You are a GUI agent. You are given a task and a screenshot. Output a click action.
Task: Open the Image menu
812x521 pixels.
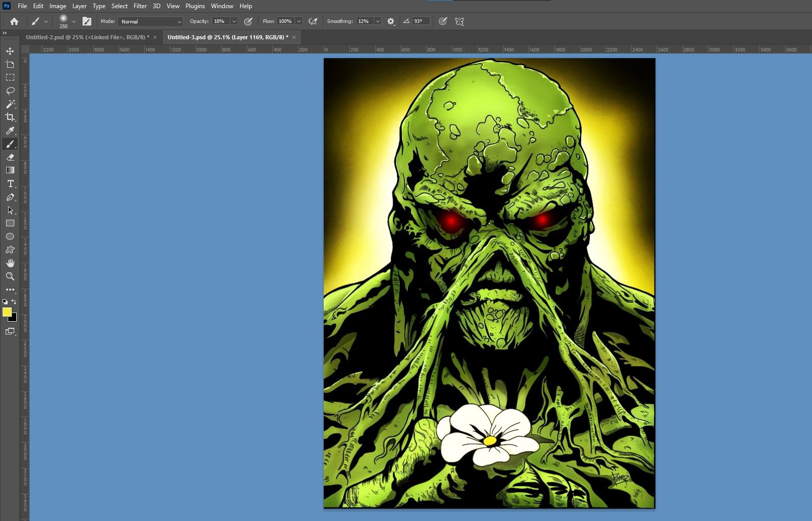click(x=58, y=6)
